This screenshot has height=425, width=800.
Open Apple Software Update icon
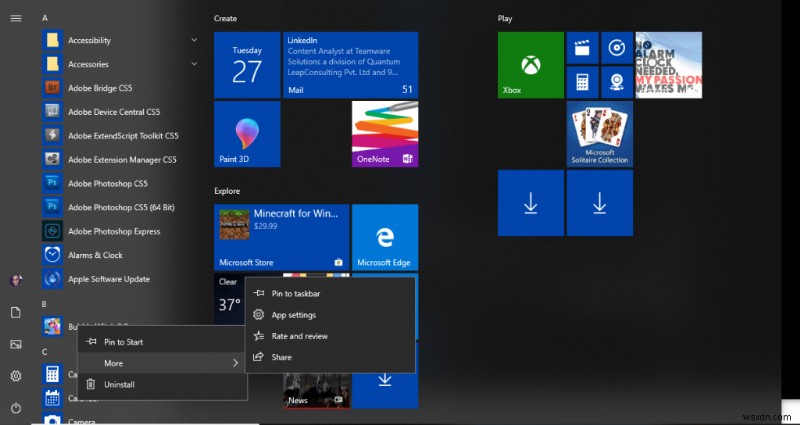[x=52, y=279]
